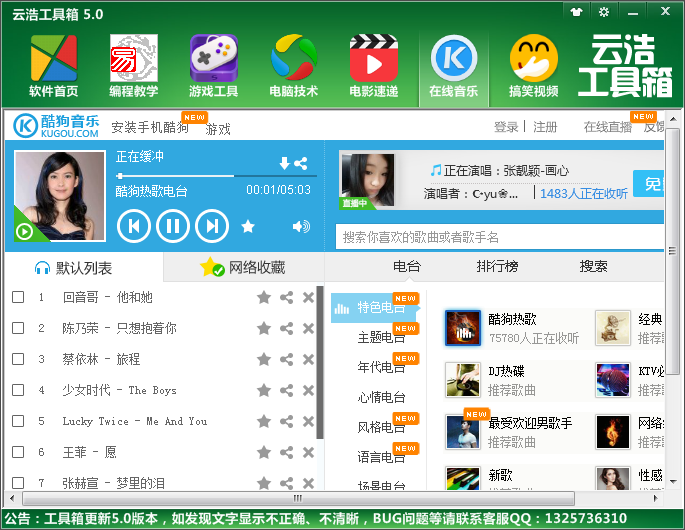Click the song search input field

pos(500,237)
